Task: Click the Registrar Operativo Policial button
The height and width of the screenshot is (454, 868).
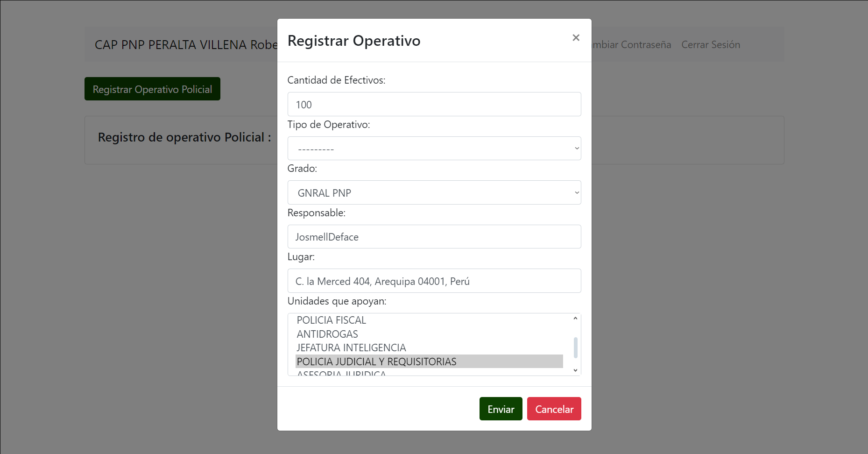Action: pyautogui.click(x=152, y=89)
